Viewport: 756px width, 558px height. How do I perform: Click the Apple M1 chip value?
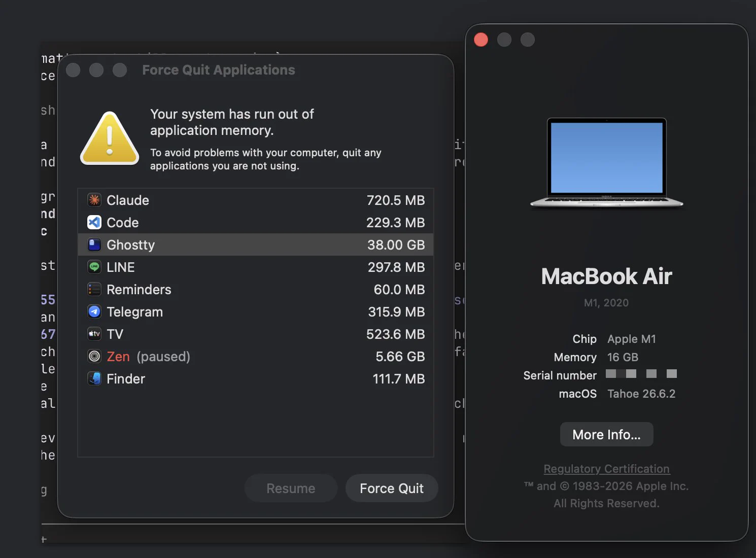coord(632,339)
